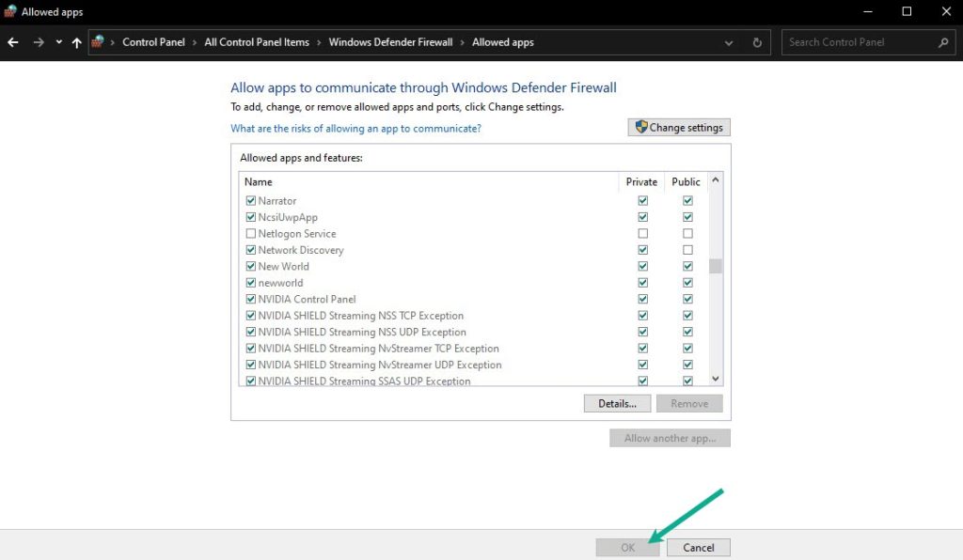Image resolution: width=963 pixels, height=560 pixels.
Task: Expand the address bar history dropdown
Action: point(729,43)
